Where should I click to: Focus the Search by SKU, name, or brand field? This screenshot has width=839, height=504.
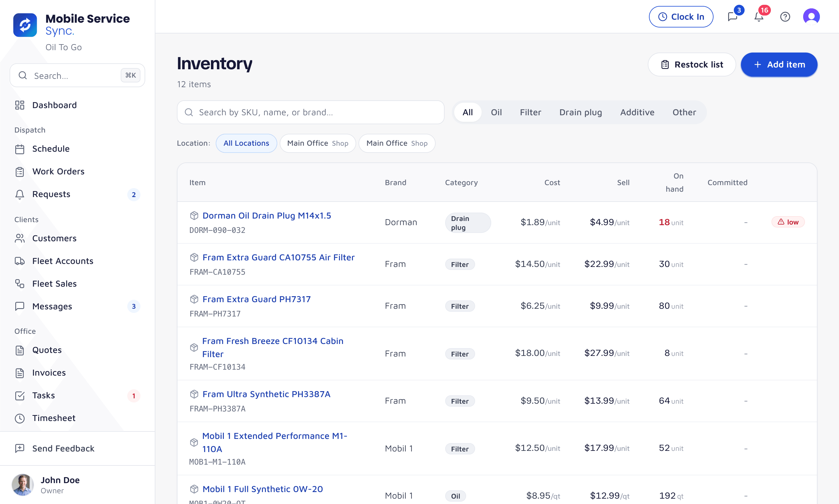(310, 112)
